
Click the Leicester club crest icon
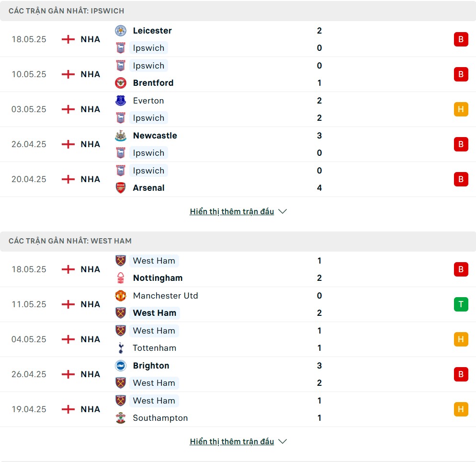pyautogui.click(x=121, y=31)
